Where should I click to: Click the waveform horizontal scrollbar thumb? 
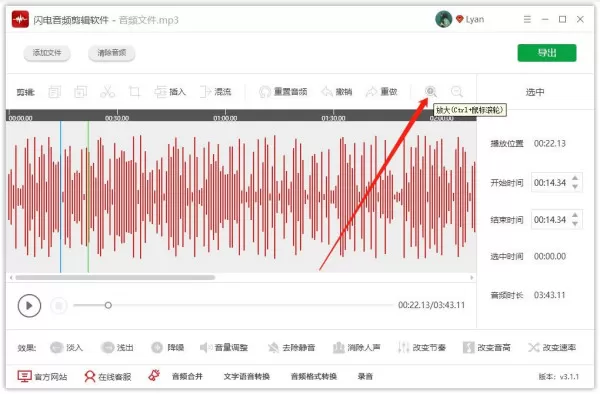[x=115, y=277]
